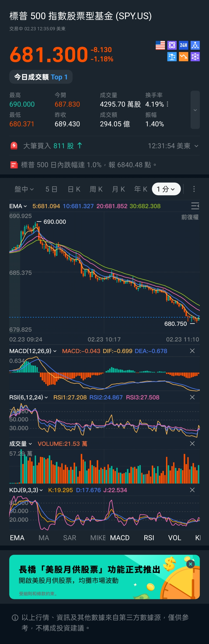Screen dimensions: 209x644
Task: Open the 1分 interval dropdown
Action: [x=166, y=189]
